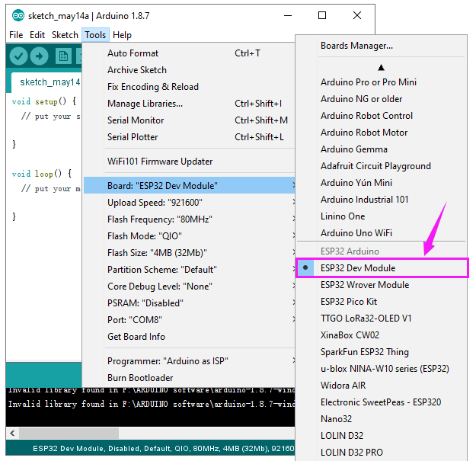476x461 pixels.
Task: Expand the PSRAM "Disabled" submenu
Action: (x=190, y=303)
